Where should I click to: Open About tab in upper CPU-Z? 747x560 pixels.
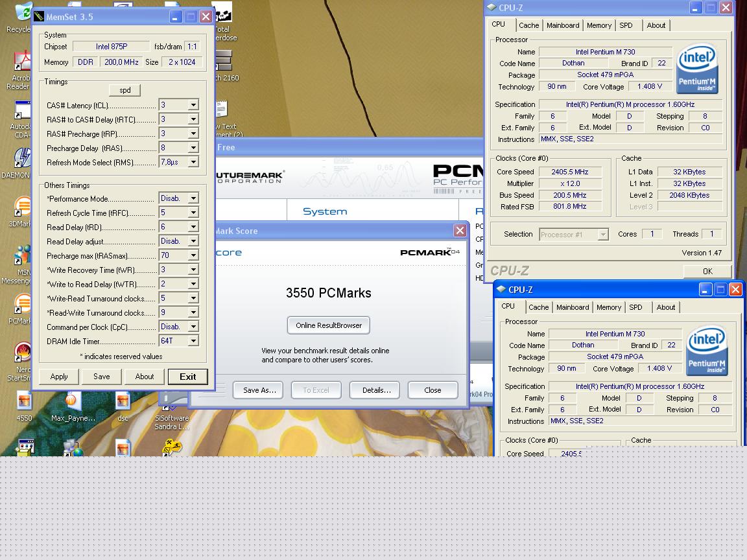tap(656, 25)
